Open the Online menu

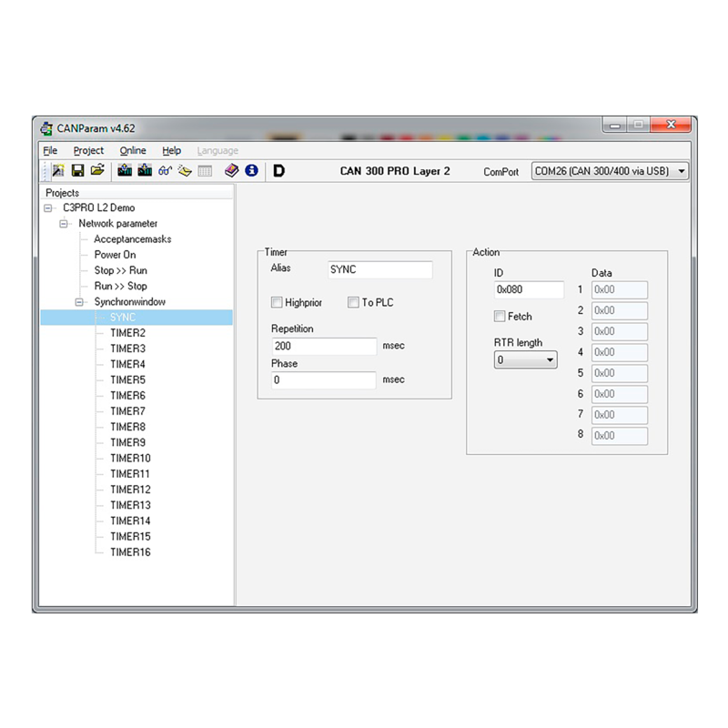(133, 150)
